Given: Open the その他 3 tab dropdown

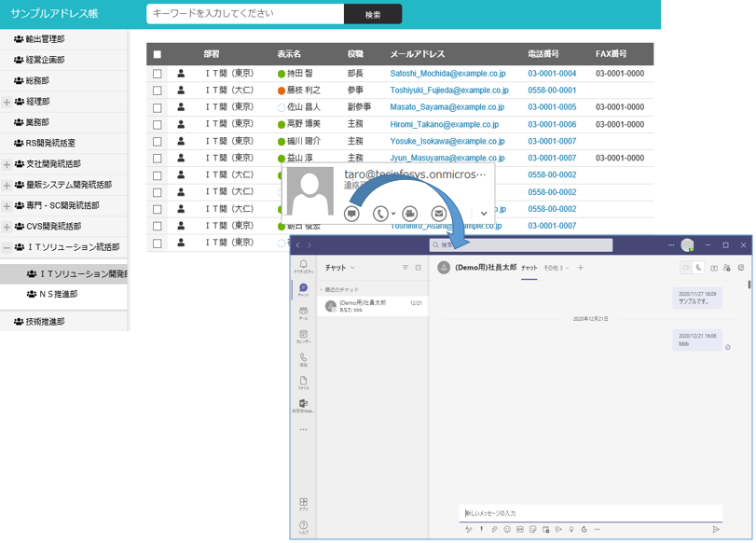Looking at the screenshot, I should [556, 268].
